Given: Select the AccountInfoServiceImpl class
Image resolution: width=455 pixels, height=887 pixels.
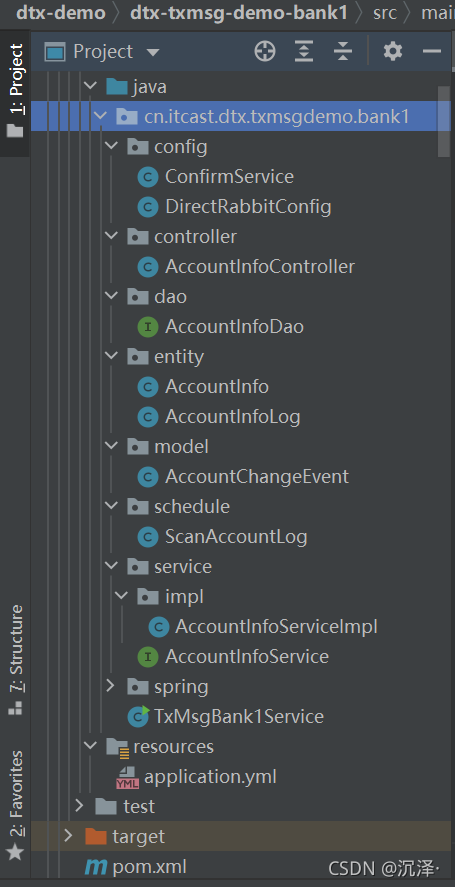Looking at the screenshot, I should [276, 626].
